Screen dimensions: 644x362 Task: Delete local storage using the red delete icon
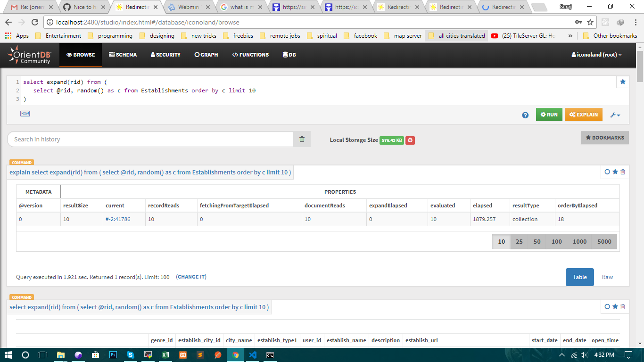pos(410,140)
